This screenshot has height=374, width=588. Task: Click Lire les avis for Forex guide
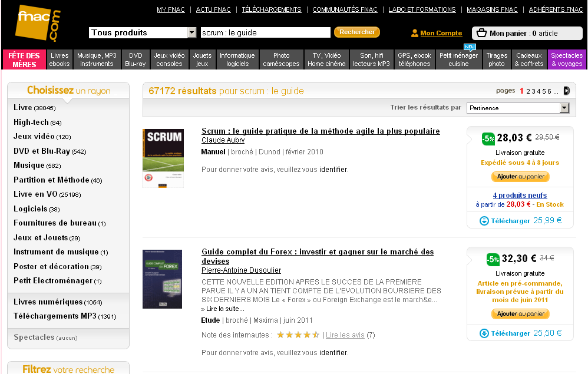345,335
